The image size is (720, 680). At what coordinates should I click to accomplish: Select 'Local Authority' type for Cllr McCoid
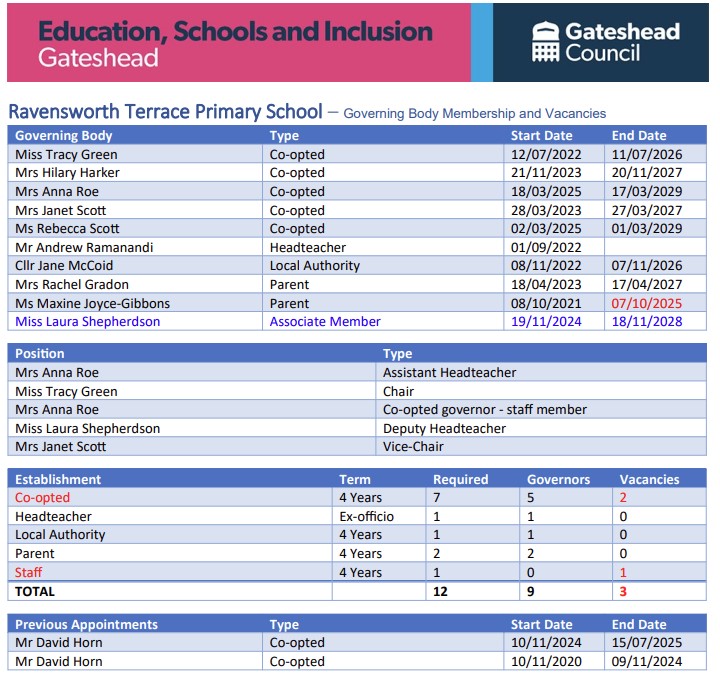tap(315, 265)
